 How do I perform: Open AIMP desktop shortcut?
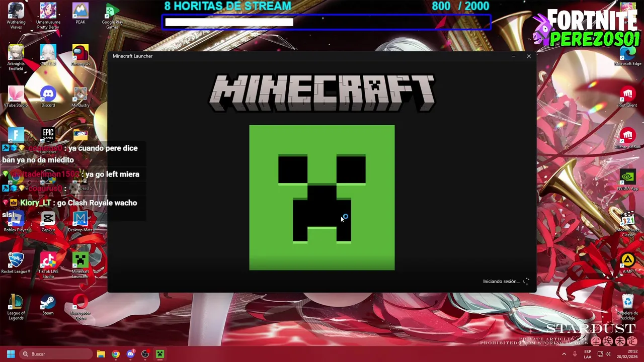628,263
